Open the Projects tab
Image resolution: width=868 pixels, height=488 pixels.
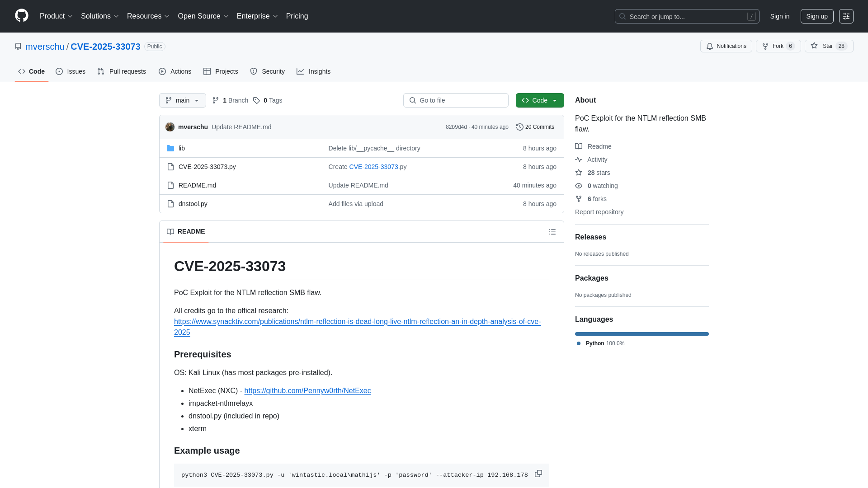[221, 71]
